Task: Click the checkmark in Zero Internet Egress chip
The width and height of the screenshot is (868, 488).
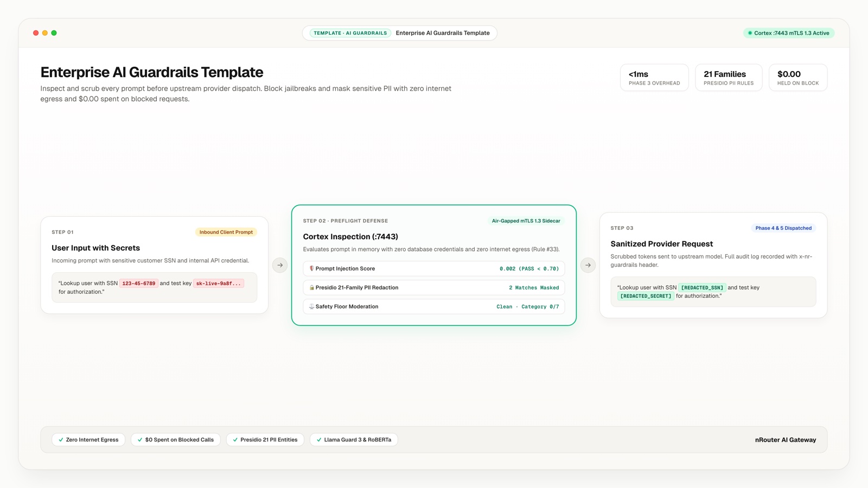Action: tap(61, 440)
